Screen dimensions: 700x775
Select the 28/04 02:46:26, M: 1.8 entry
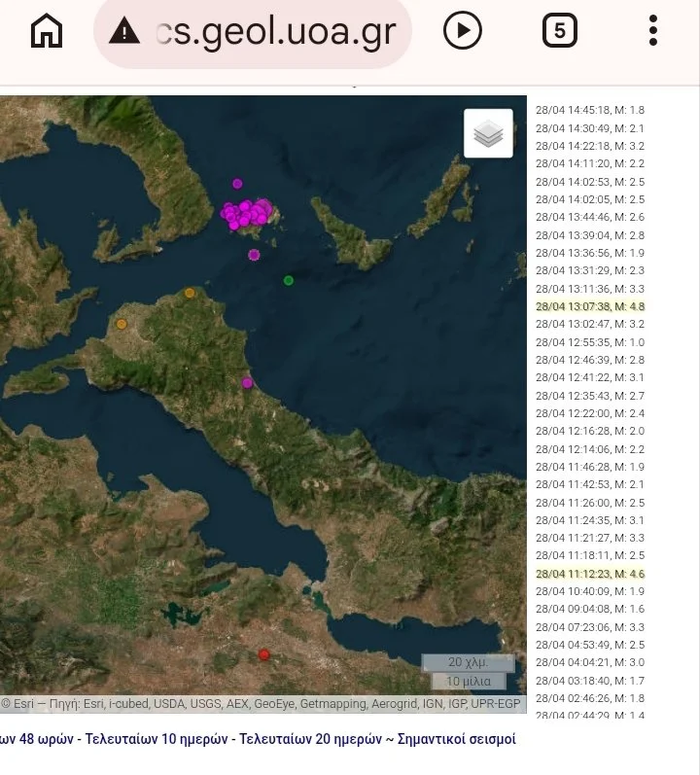(590, 698)
